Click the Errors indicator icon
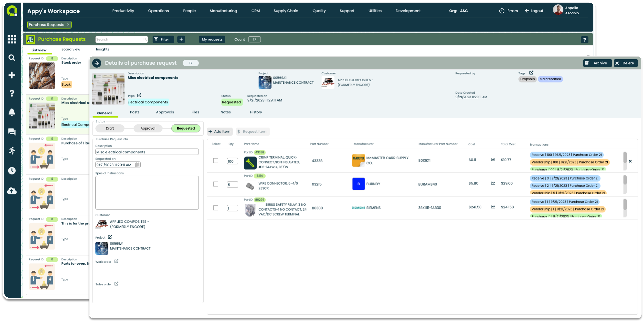This screenshot has height=322, width=644. (502, 11)
